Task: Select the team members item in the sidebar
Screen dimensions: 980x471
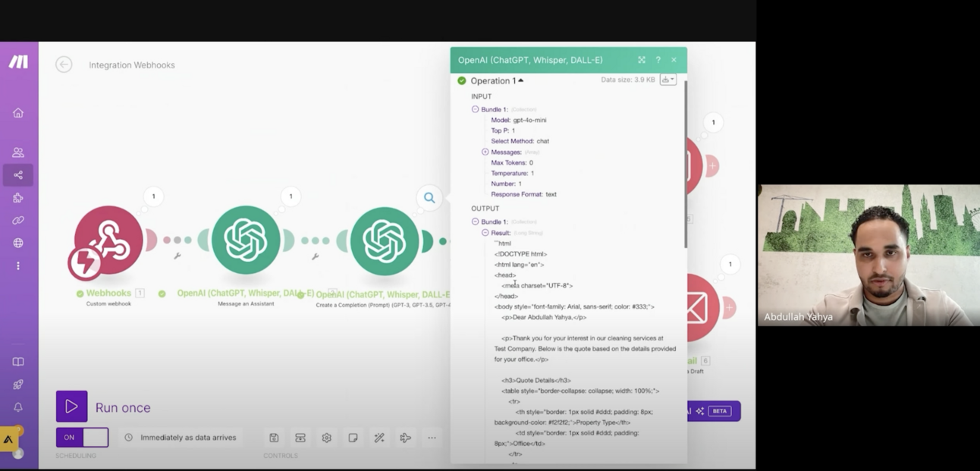Action: [18, 151]
